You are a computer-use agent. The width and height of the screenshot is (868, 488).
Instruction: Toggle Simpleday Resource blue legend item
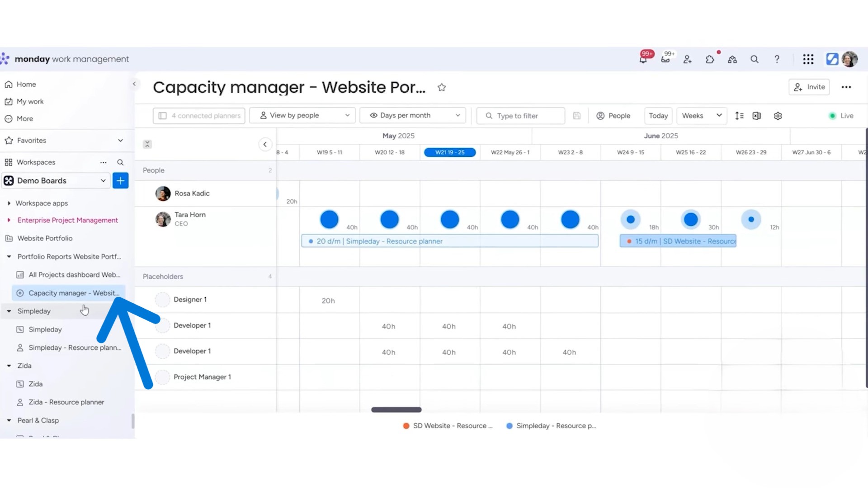pos(551,426)
